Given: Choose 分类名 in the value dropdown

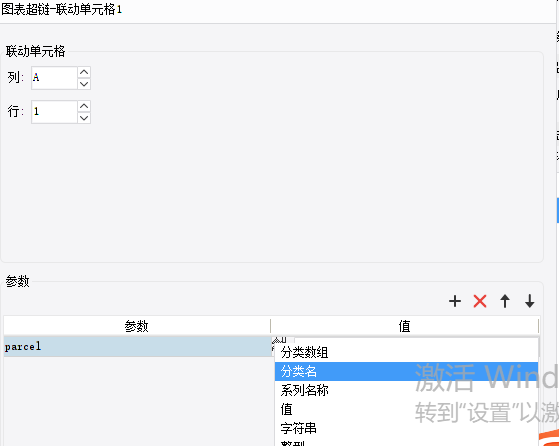Looking at the screenshot, I should pyautogui.click(x=406, y=371).
